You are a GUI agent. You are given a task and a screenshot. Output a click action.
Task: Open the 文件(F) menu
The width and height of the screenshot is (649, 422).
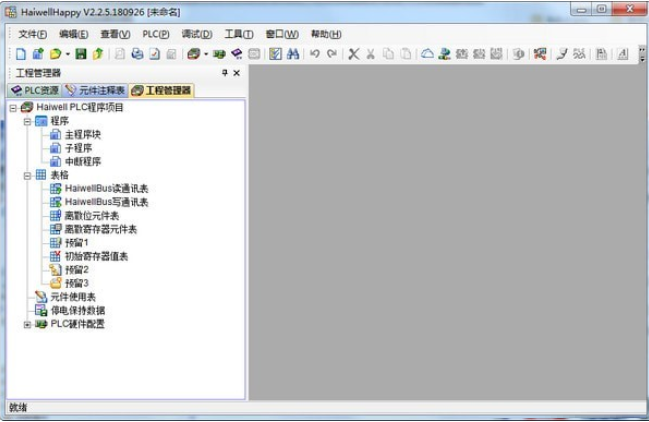[x=32, y=34]
